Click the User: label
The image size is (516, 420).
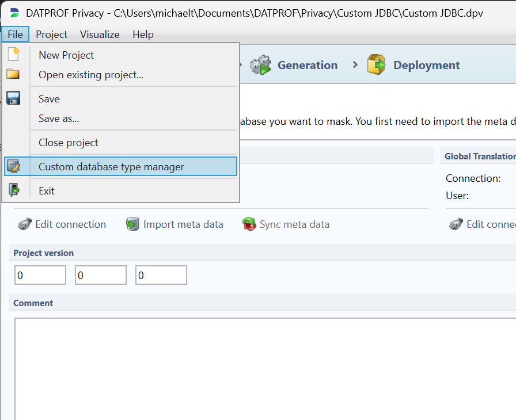pos(457,196)
